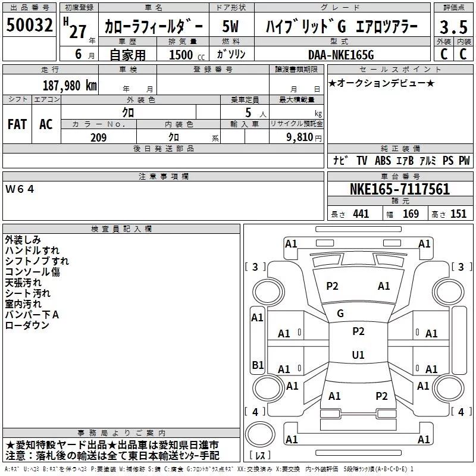Screen dimensions: 476x476
Task: Click the shift type FAT
Action: (17, 124)
